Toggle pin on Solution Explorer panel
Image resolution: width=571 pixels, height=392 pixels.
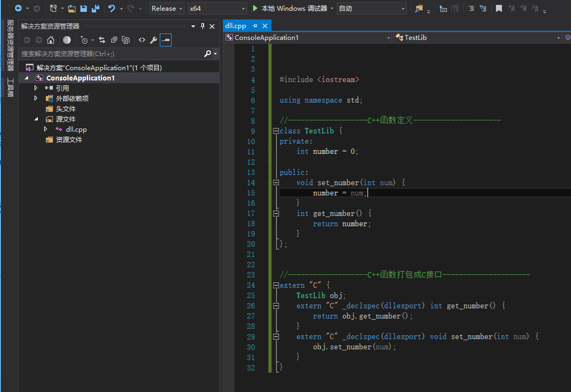point(203,26)
